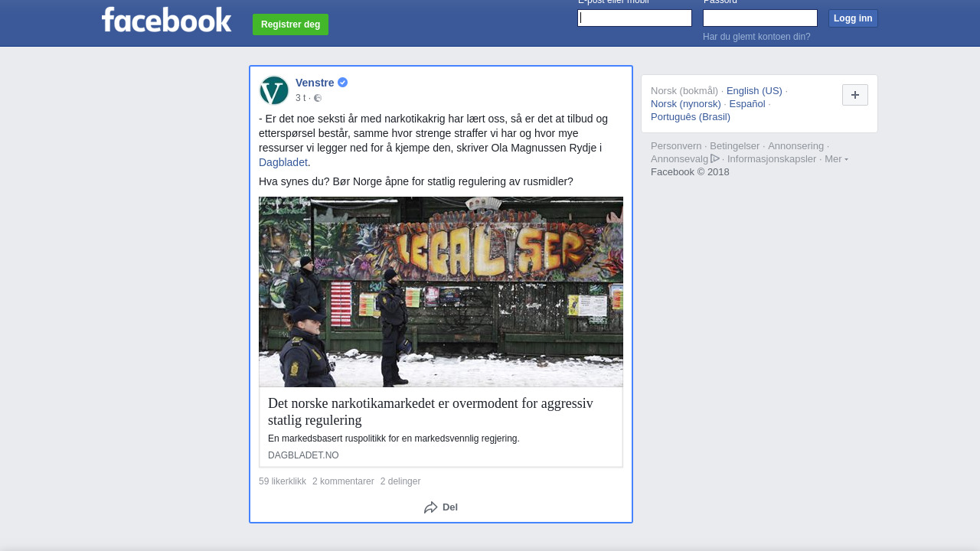This screenshot has width=980, height=551.
Task: Open the Legaliser graffiti article image
Action: tap(441, 292)
